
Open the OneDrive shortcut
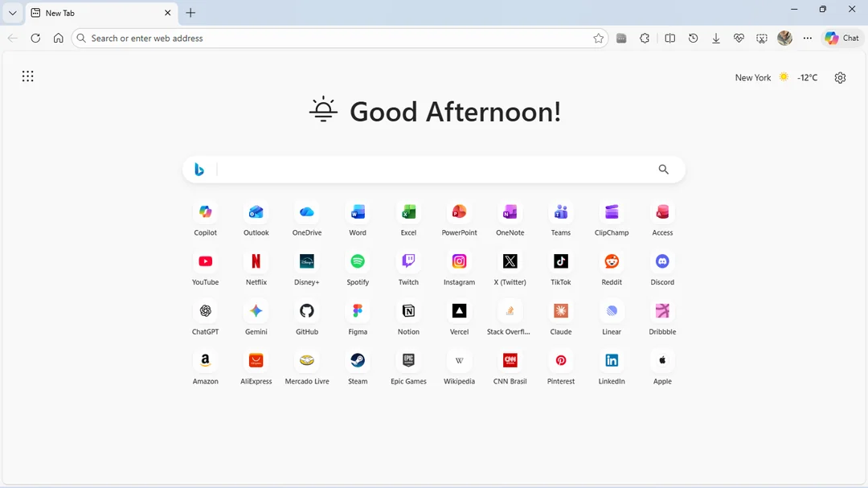tap(307, 219)
